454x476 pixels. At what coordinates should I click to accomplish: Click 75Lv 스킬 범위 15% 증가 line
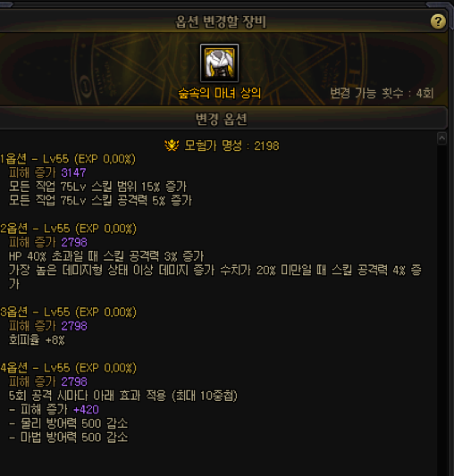(97, 187)
